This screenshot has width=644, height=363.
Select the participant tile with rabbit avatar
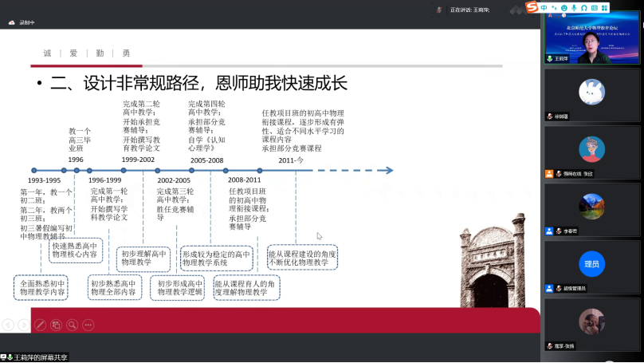click(x=592, y=94)
